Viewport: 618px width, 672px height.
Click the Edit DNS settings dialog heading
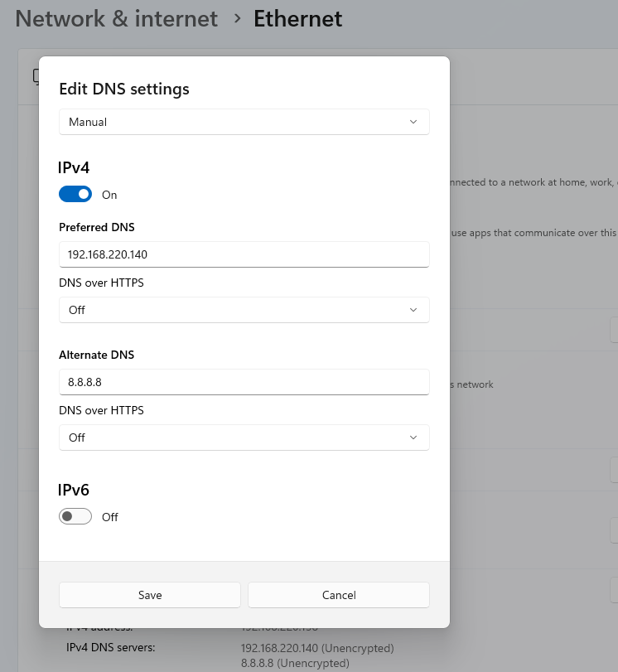coord(124,89)
